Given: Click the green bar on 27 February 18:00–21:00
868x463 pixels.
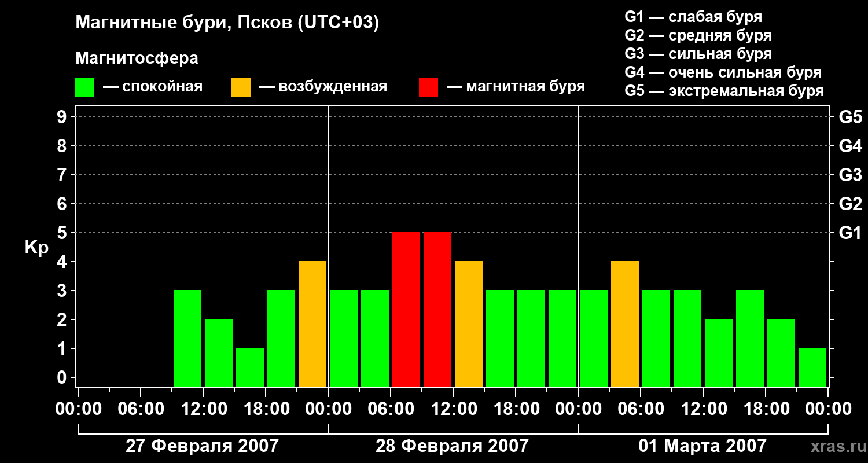Looking at the screenshot, I should click(281, 338).
